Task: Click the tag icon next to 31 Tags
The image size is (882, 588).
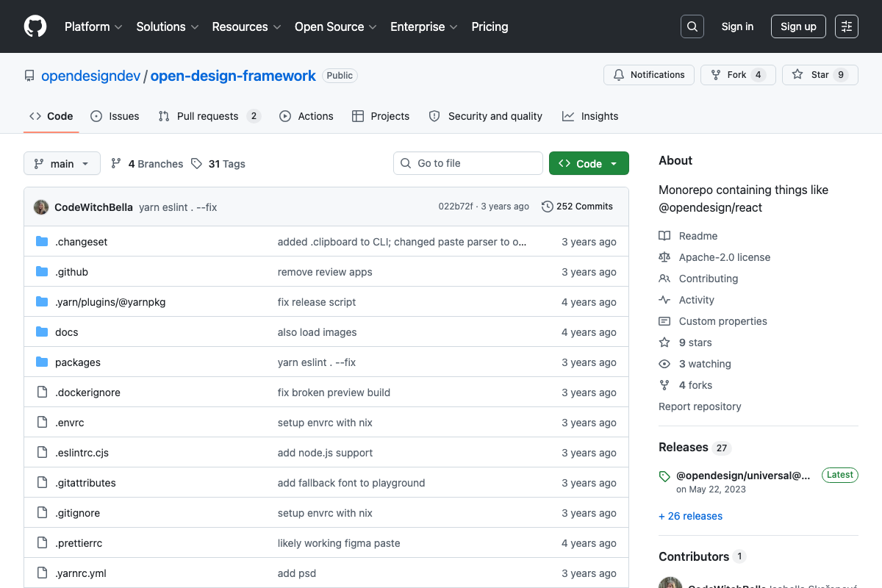Action: (196, 164)
